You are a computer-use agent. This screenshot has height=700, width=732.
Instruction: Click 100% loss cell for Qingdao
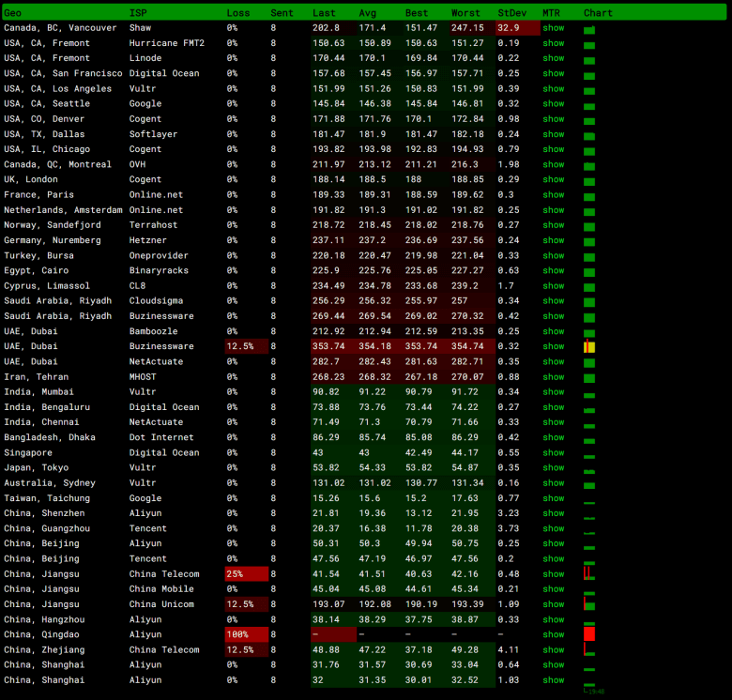247,634
